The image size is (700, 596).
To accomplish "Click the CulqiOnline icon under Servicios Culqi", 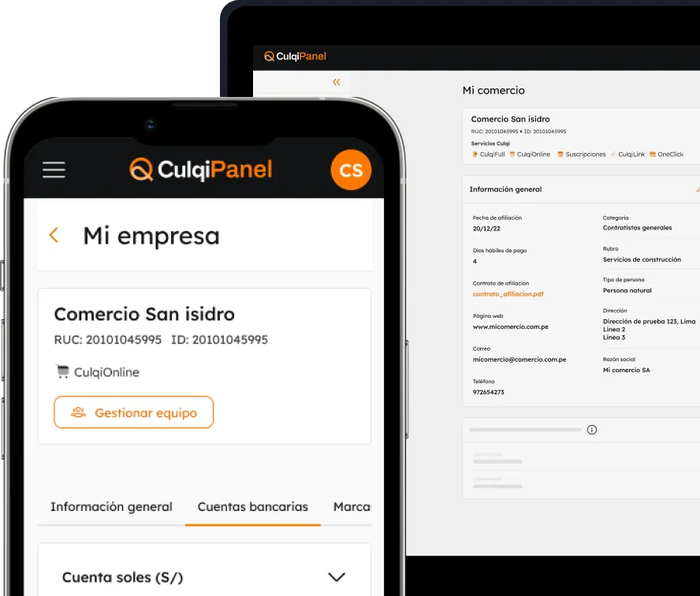I will [512, 154].
